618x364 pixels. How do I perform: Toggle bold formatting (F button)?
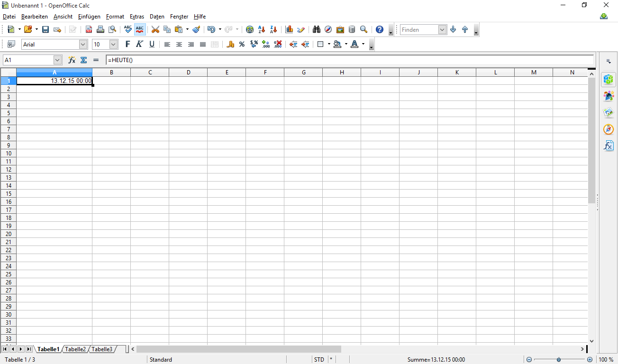tap(127, 44)
